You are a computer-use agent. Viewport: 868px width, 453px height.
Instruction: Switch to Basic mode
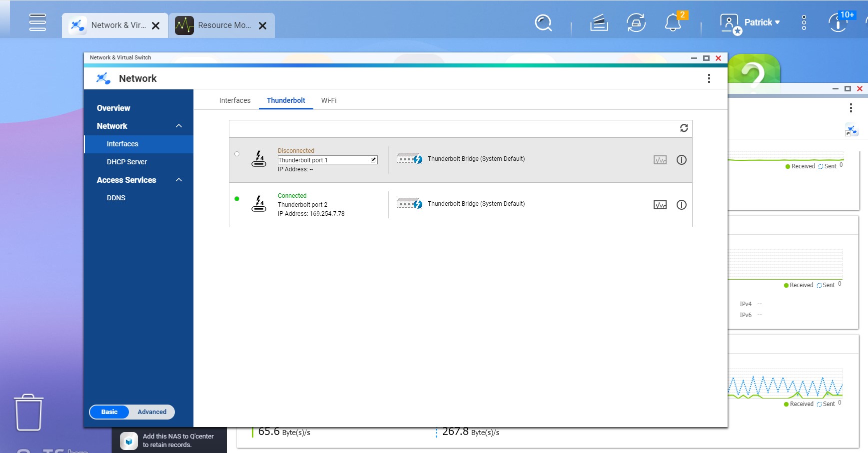click(109, 412)
